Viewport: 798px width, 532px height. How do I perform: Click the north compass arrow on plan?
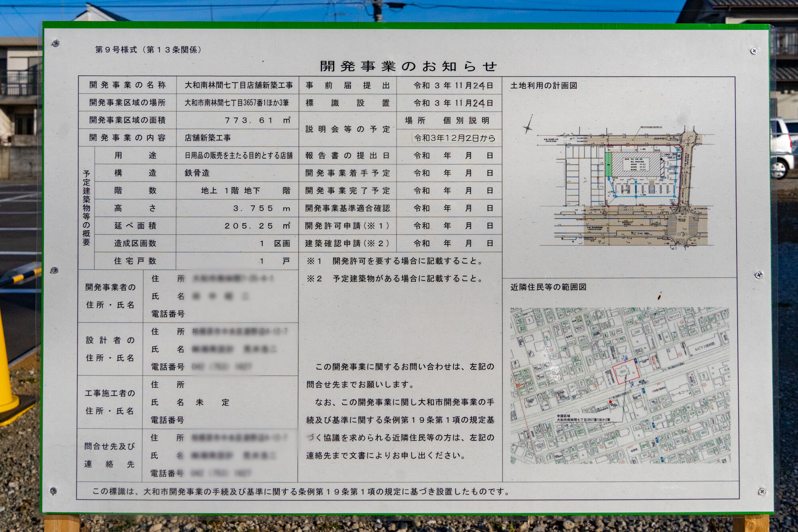point(528,126)
